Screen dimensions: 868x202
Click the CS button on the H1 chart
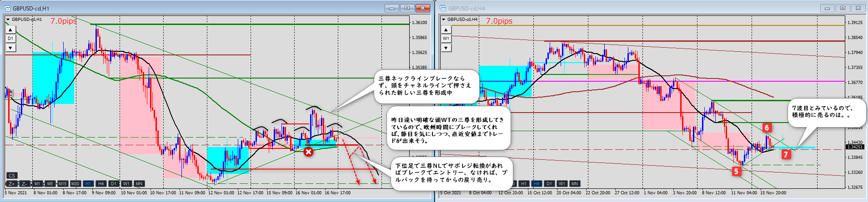pyautogui.click(x=12, y=176)
